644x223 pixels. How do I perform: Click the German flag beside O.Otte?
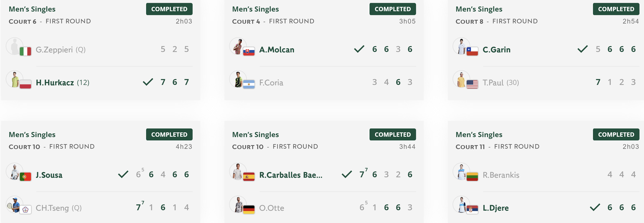[x=249, y=210]
